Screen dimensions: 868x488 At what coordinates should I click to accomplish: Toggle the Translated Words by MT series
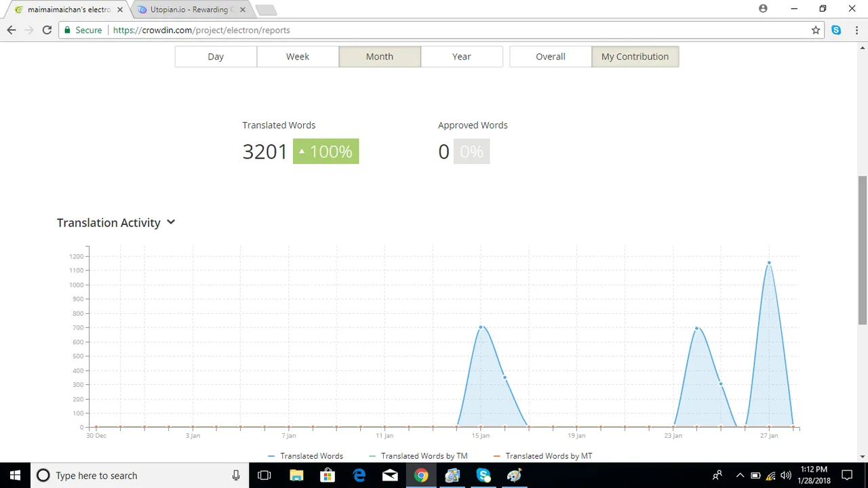542,456
